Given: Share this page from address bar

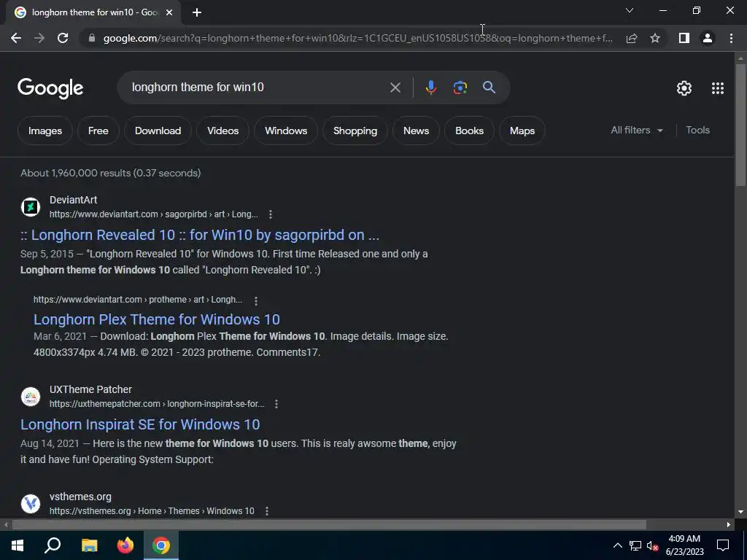Looking at the screenshot, I should click(632, 38).
